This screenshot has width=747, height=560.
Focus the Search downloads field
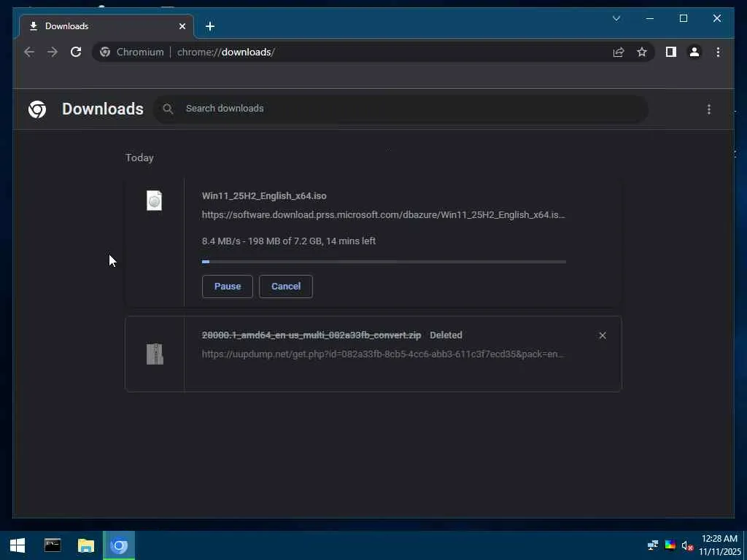pos(400,109)
